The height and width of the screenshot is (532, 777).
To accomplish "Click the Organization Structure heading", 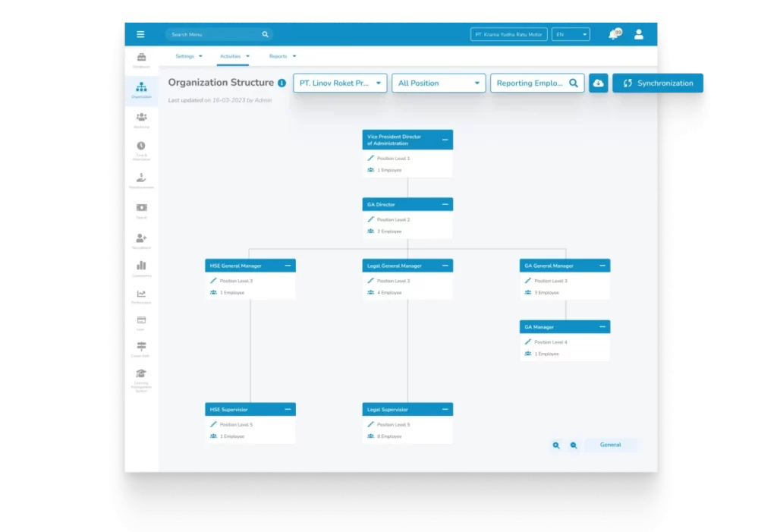I will 221,83.
